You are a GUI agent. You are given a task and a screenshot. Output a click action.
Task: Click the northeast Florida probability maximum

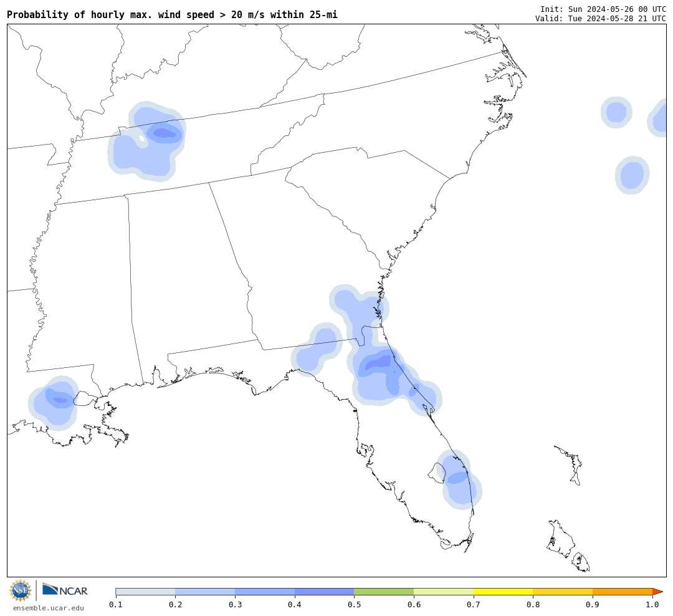click(378, 363)
